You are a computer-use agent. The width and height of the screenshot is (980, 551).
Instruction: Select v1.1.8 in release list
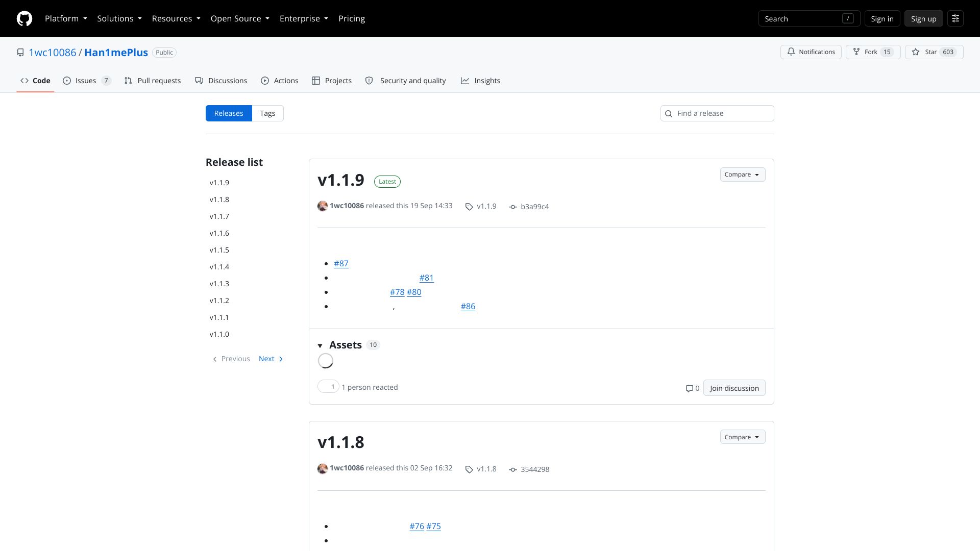coord(219,199)
